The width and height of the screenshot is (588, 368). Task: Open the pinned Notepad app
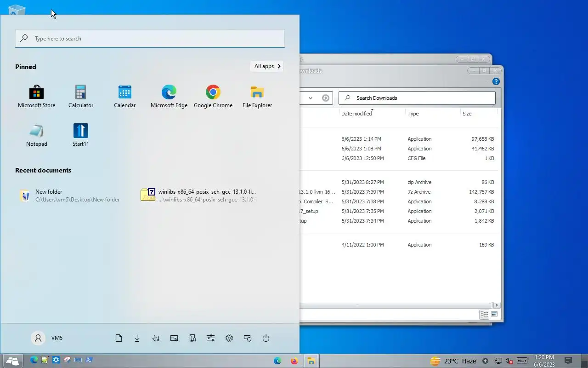pos(37,135)
